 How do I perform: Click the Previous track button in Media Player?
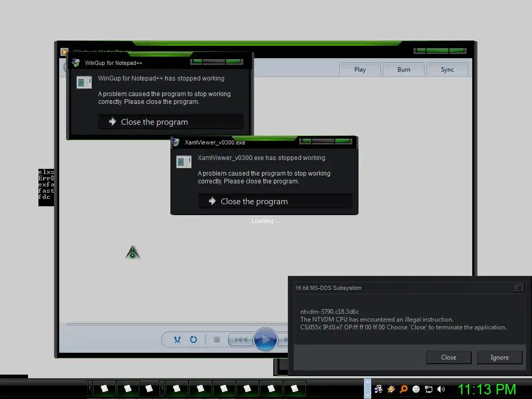pos(241,339)
